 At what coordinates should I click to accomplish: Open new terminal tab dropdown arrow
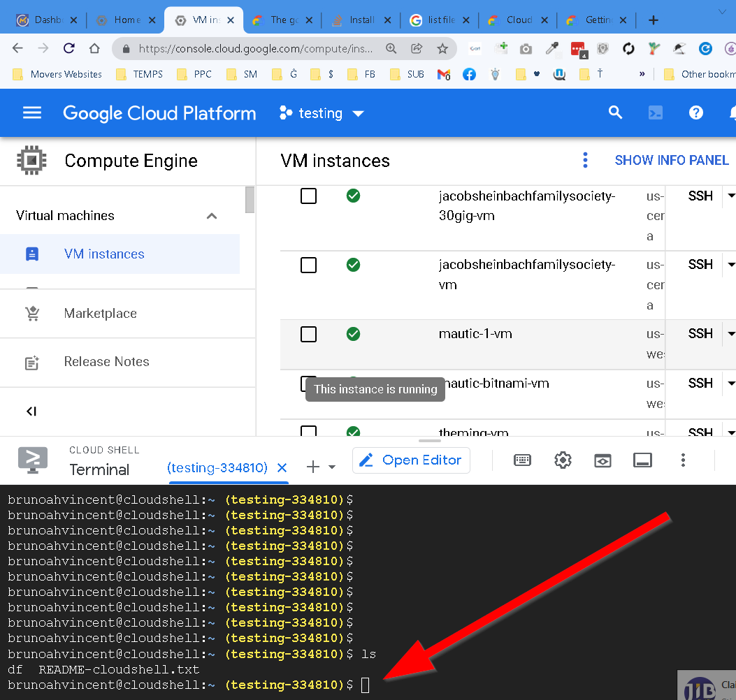click(332, 467)
